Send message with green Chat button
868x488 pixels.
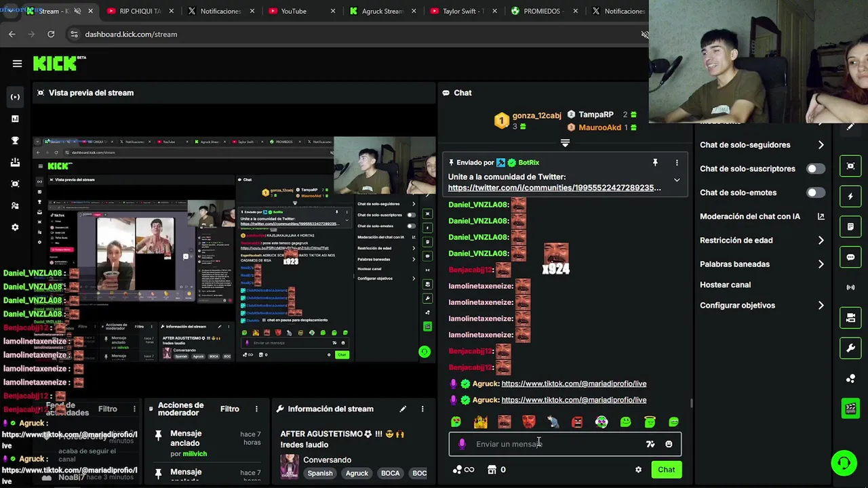[x=666, y=470]
